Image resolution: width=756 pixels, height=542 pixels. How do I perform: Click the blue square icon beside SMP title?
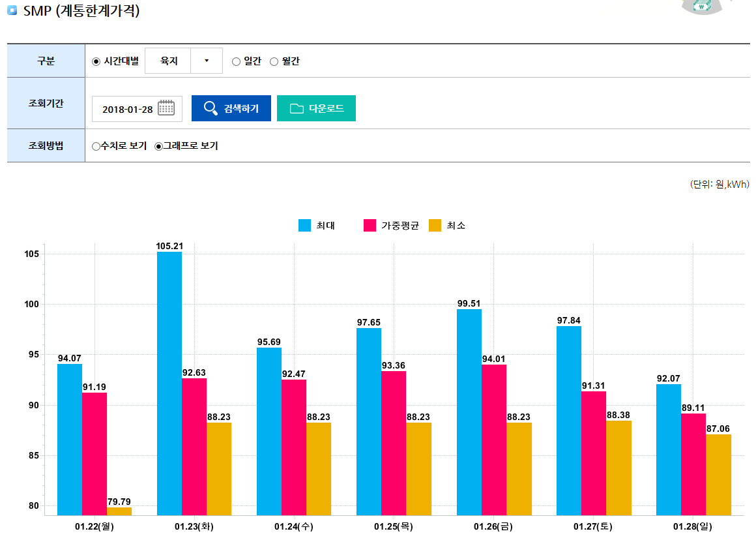coord(12,11)
